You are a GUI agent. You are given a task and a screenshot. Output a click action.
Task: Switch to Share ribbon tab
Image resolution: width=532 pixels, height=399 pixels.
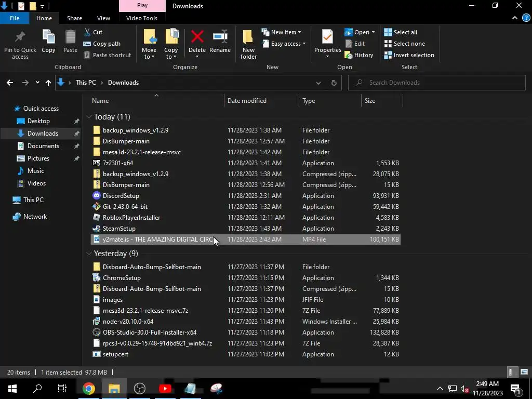74,18
